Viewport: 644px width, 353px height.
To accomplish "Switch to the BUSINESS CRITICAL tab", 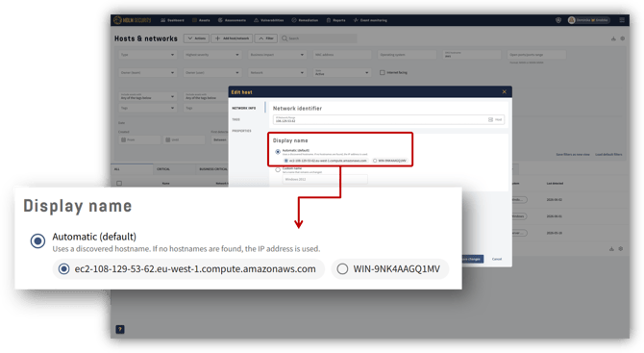I will pos(213,169).
